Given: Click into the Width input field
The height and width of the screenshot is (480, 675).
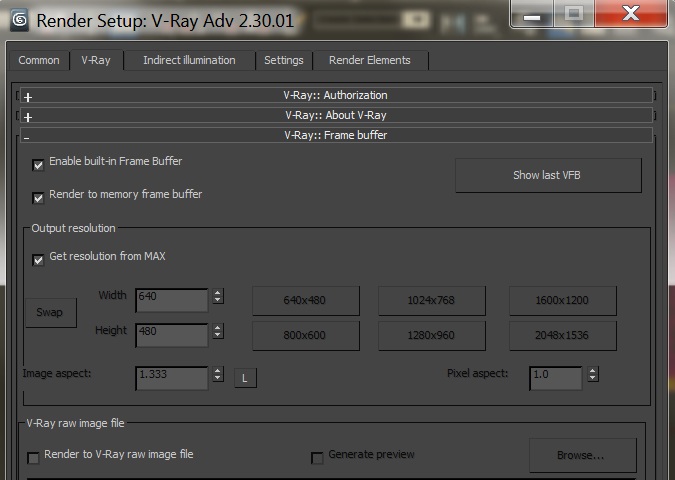Looking at the screenshot, I should [x=172, y=300].
